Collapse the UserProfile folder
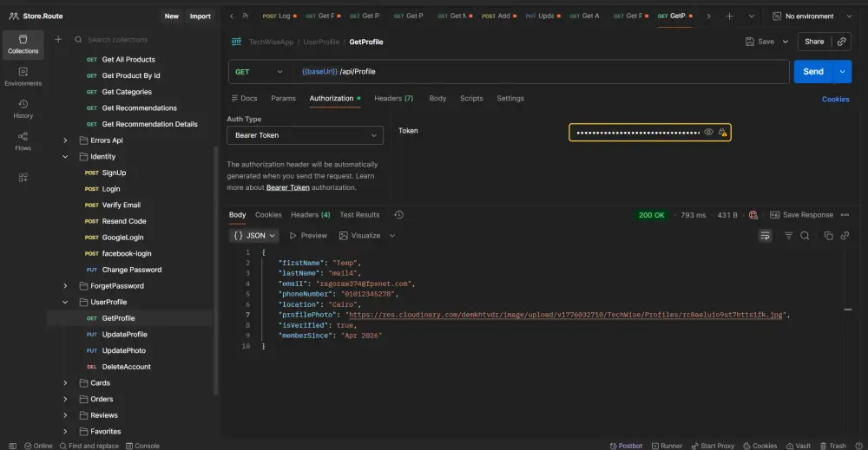 click(65, 302)
